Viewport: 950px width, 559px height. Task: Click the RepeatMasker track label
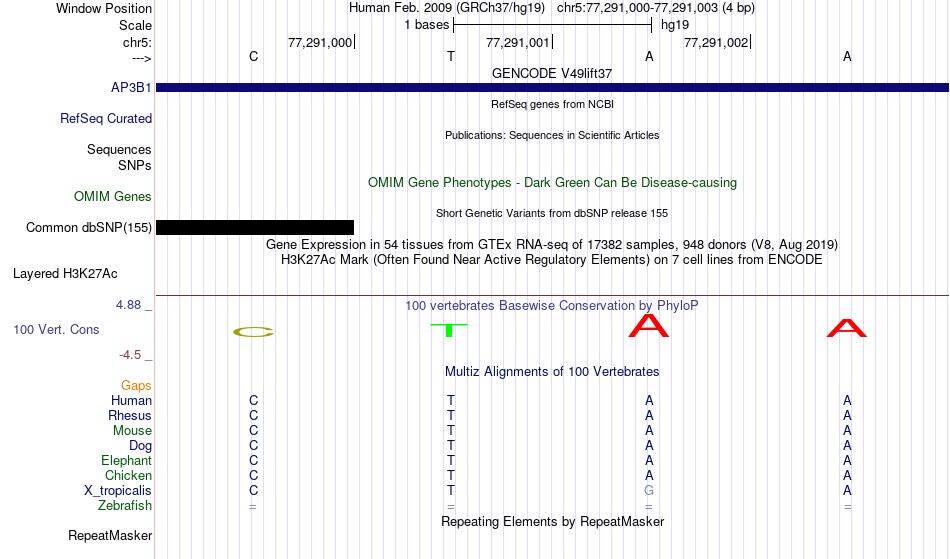point(110,535)
